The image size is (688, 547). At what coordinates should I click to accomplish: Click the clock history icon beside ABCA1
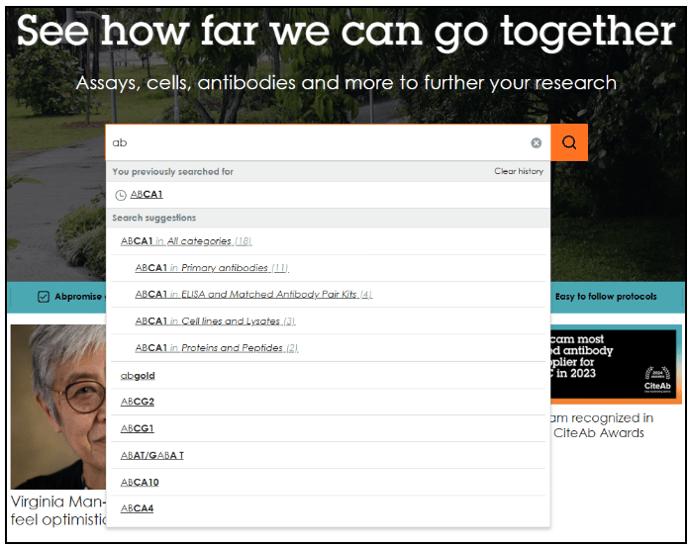pos(121,195)
